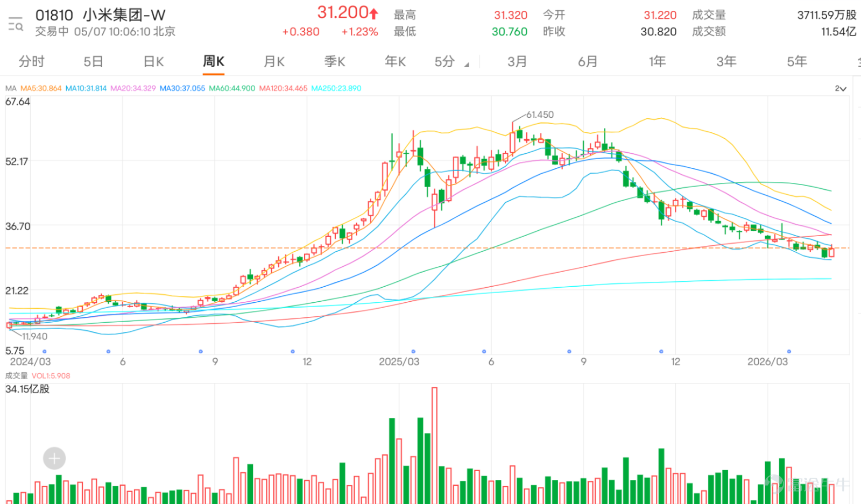Expand the MA indicator panel chevron 2
This screenshot has width=861, height=504.
coord(841,88)
